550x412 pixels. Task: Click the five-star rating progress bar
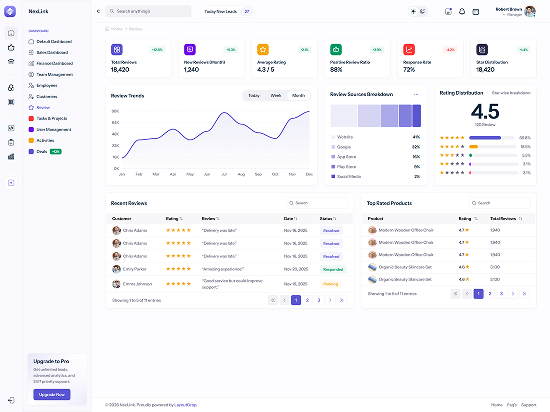tap(492, 138)
